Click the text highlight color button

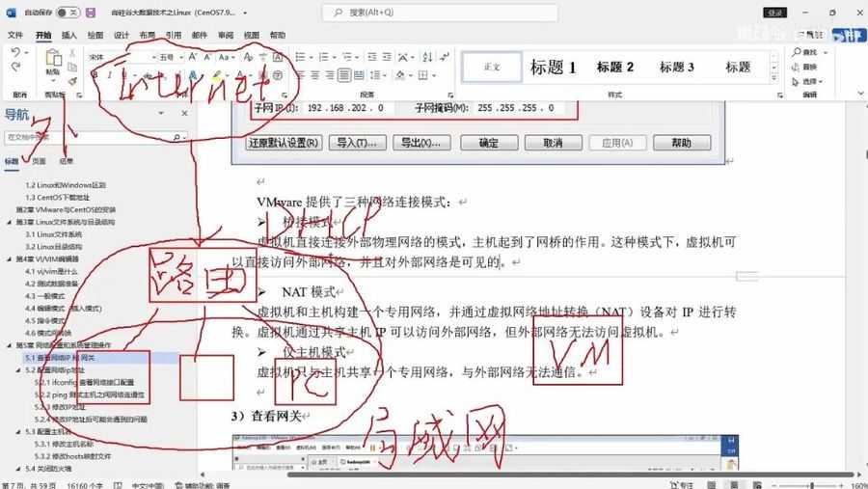[x=217, y=75]
